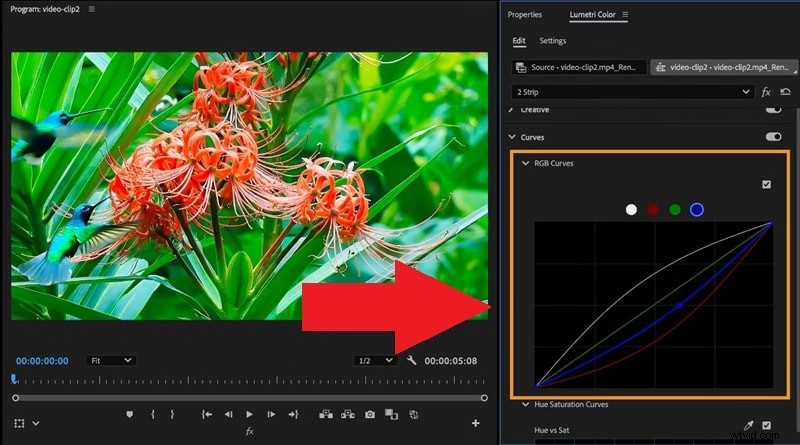Click Source clip icon in Lumetri
Screen dimensions: 800x445
click(521, 67)
